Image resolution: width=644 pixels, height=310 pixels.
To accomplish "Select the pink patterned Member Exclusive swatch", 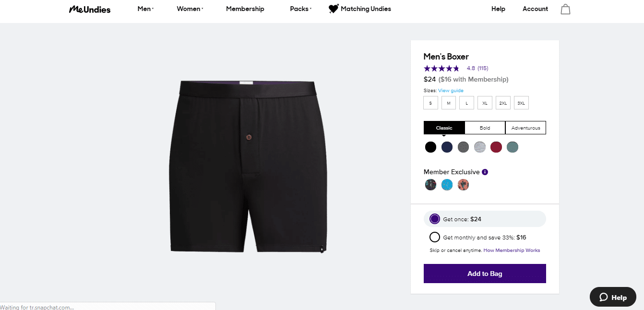I will point(463,184).
